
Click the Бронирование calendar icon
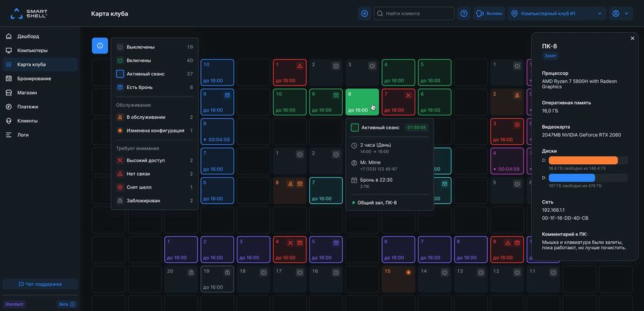(8, 79)
